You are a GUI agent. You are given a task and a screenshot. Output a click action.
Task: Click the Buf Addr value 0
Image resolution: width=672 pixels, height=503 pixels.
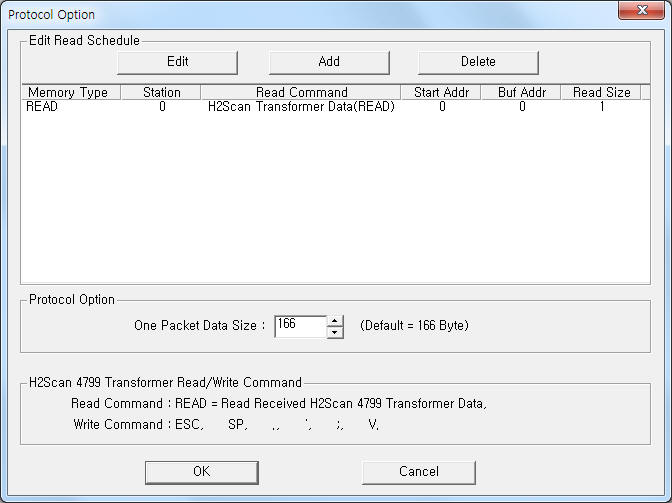click(522, 106)
